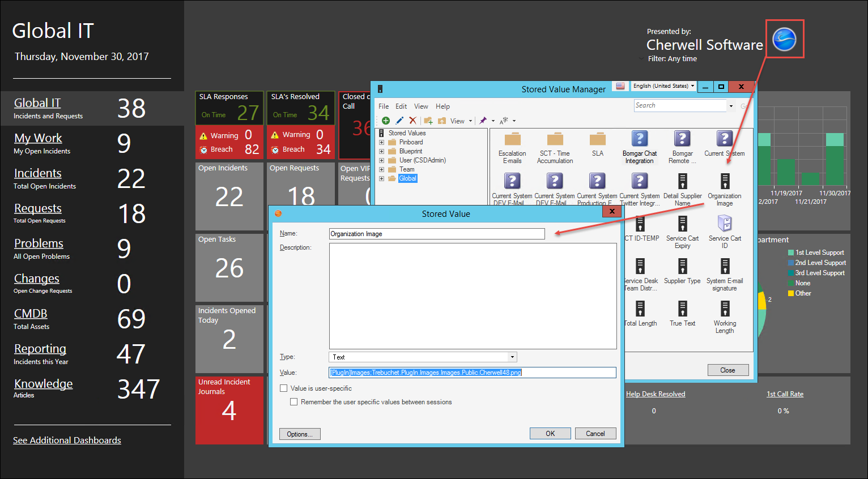The image size is (868, 479).
Task: Click the blue pencil Edit icon in toolbar
Action: pyautogui.click(x=399, y=121)
